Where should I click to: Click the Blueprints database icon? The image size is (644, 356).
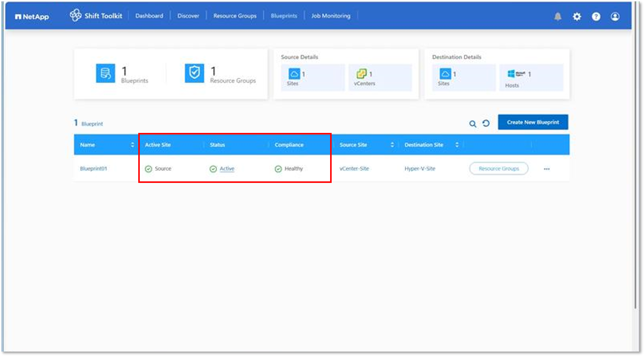point(105,73)
